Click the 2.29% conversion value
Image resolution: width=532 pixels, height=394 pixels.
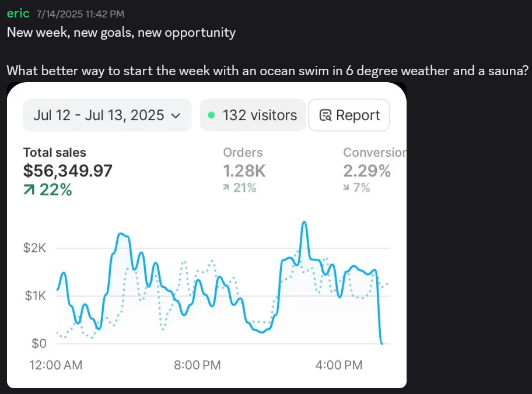[367, 171]
